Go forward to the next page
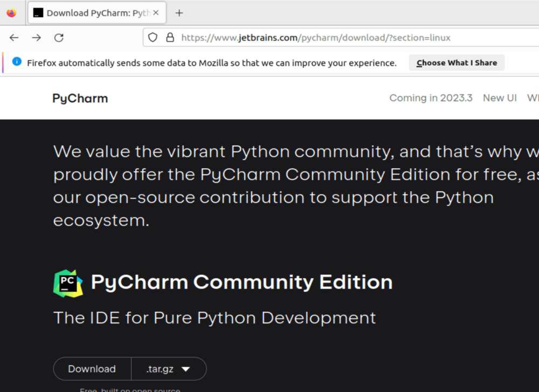Image resolution: width=539 pixels, height=392 pixels. tap(36, 38)
